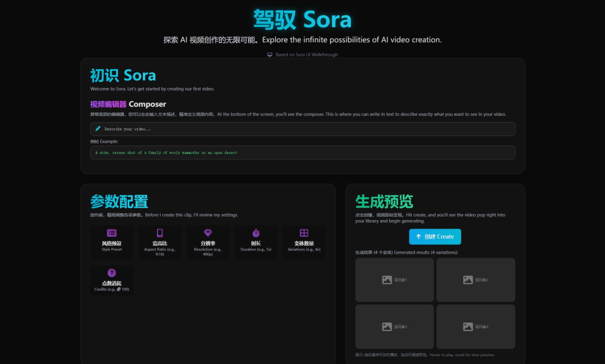Viewport: 605px width, 364px height.
Task: Open the 猛犸象2 preview thumbnail
Action: (x=476, y=279)
